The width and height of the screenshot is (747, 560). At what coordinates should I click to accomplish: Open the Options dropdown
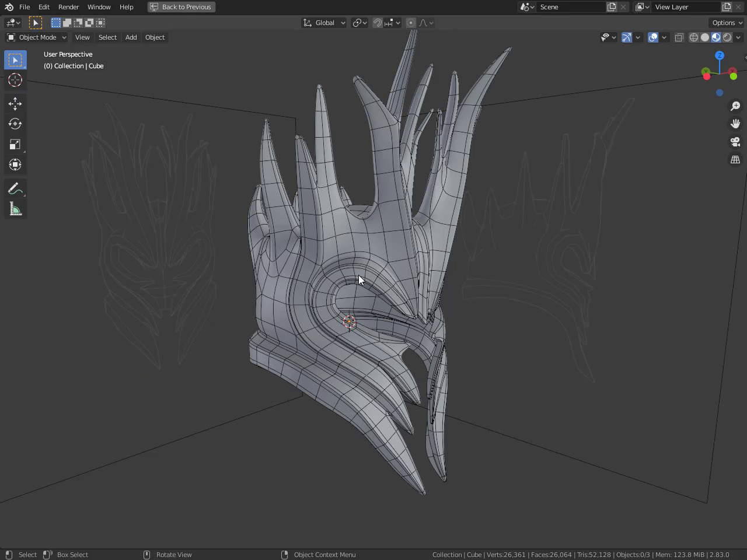pos(727,23)
